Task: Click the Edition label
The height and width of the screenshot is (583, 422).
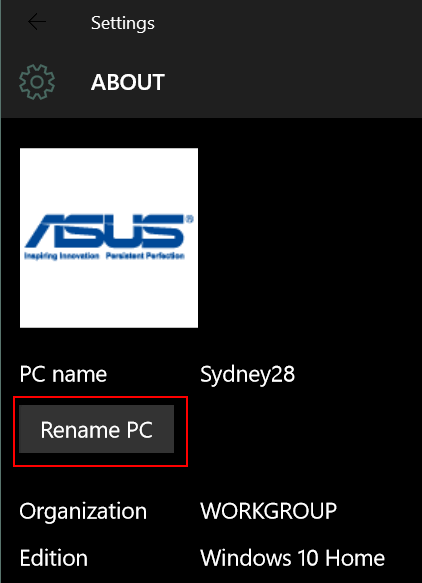Action: click(54, 558)
